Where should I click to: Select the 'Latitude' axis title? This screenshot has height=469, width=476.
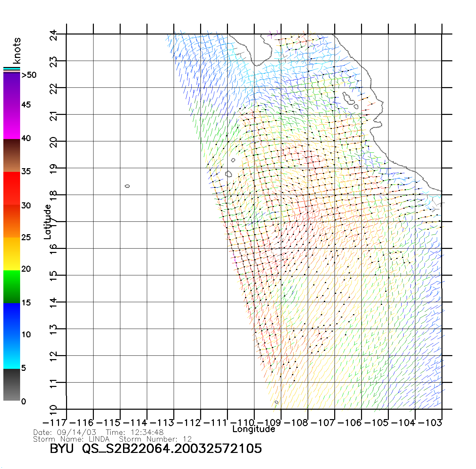[x=48, y=222]
